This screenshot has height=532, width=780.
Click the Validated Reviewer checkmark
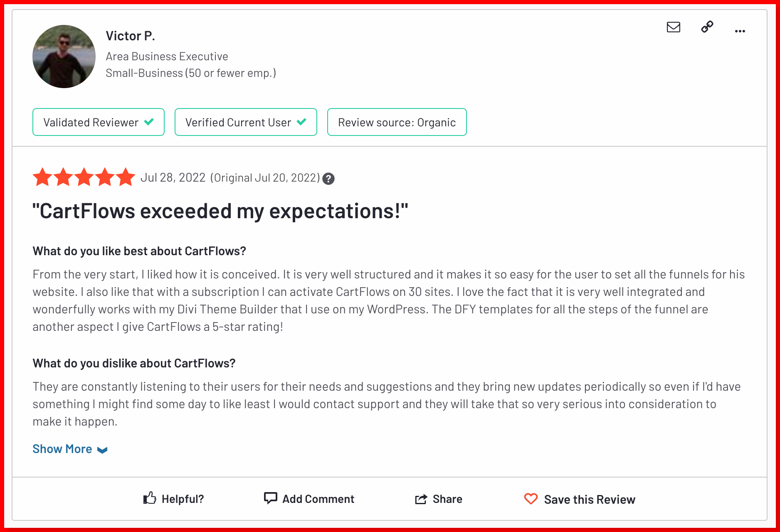click(x=149, y=122)
